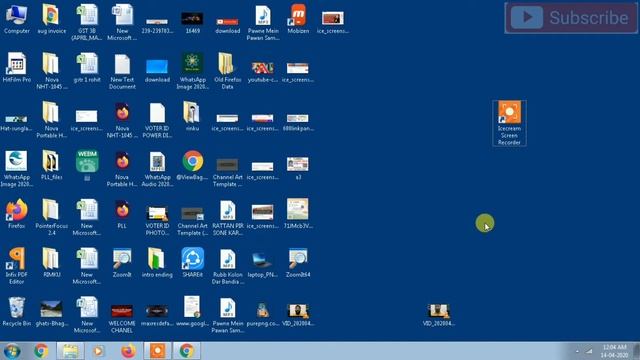640x360 pixels.
Task: Open the Recycle Bin
Action: [x=16, y=311]
